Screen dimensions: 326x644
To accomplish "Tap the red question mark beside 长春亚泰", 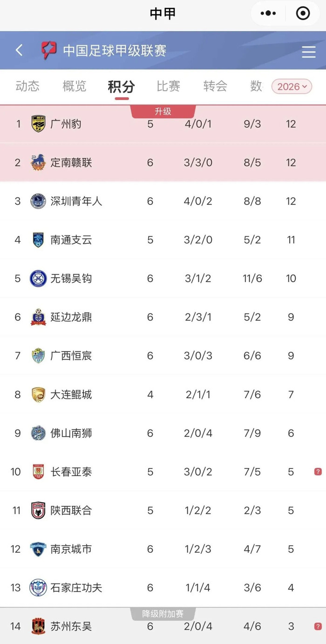I will [x=318, y=472].
